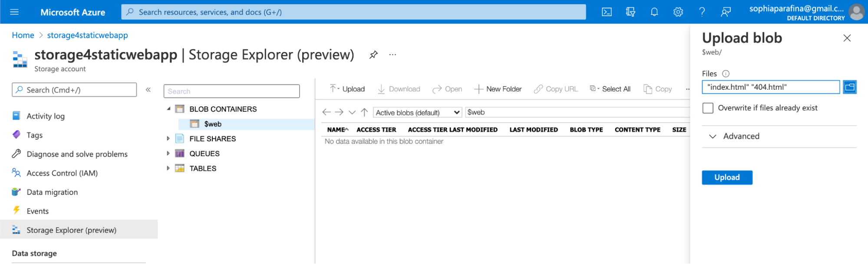The width and height of the screenshot is (868, 264).
Task: Click Select All in toolbar
Action: [610, 89]
